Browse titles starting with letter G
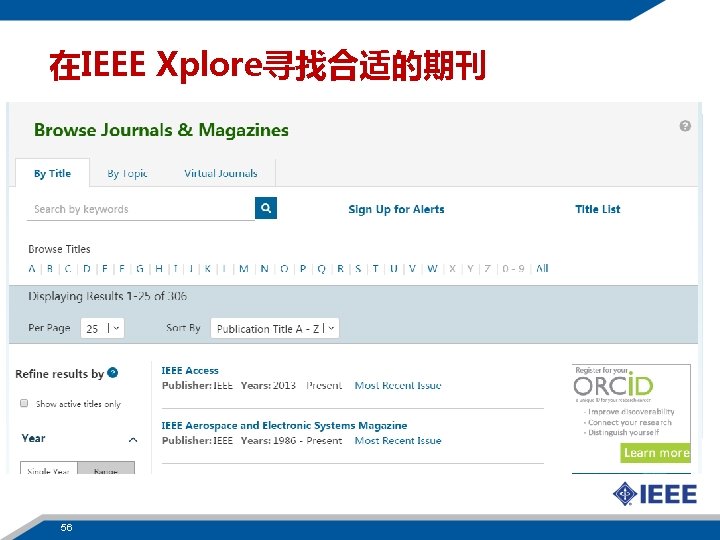The height and width of the screenshot is (540, 720). coord(140,269)
